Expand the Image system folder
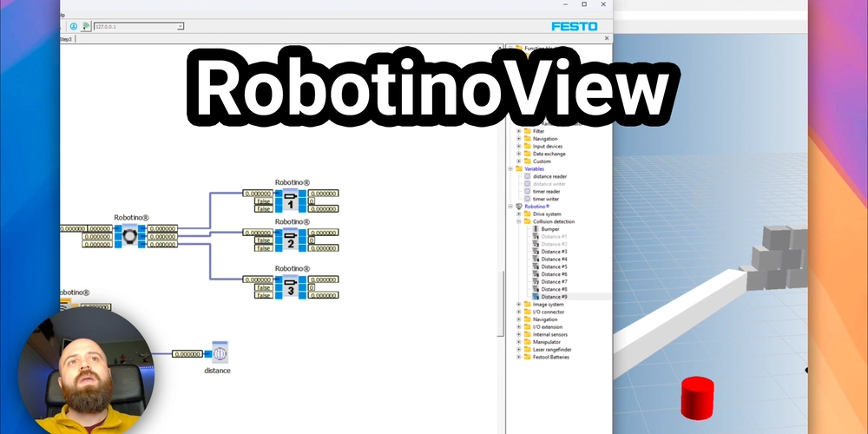The height and width of the screenshot is (434, 868). [519, 305]
